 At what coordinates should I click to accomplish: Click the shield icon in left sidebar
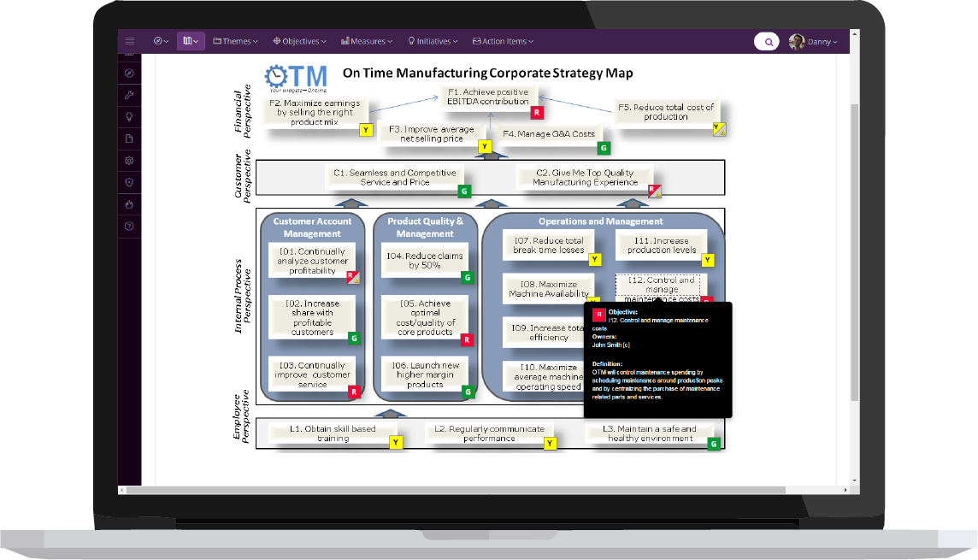[x=129, y=182]
